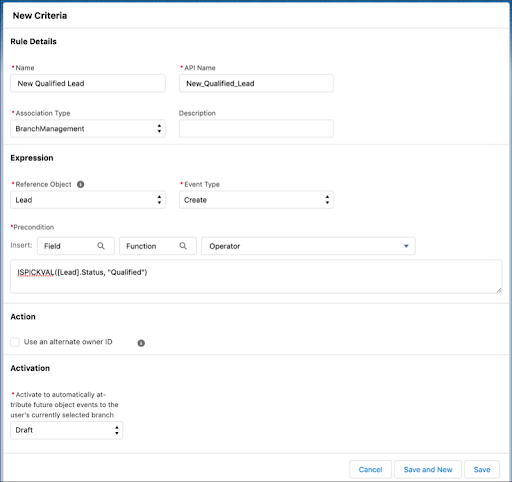Click the Save and New button

[428, 470]
